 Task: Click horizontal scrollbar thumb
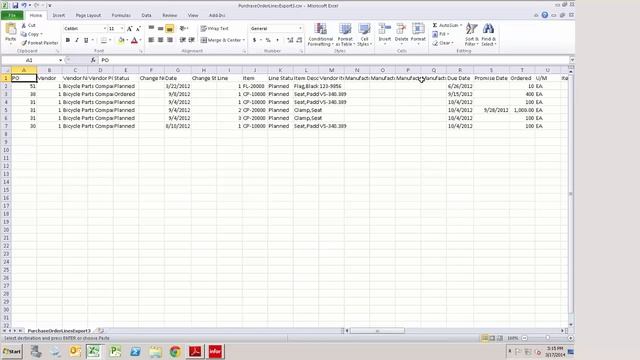click(378, 331)
